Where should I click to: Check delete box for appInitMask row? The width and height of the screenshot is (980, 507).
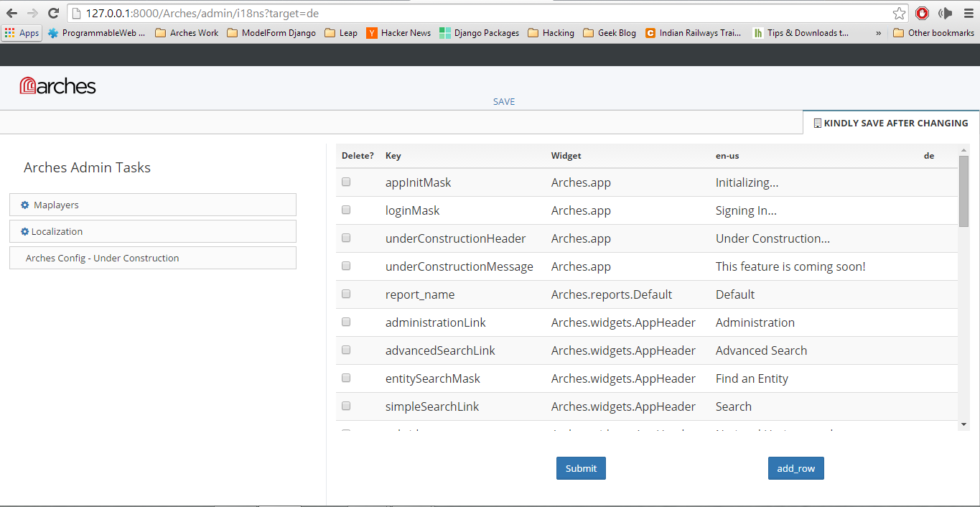[346, 182]
